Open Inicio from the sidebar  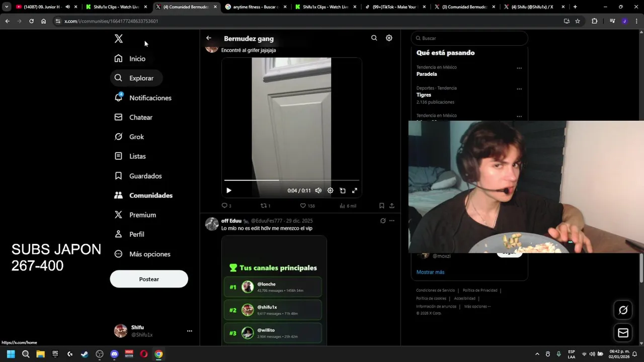130,59
